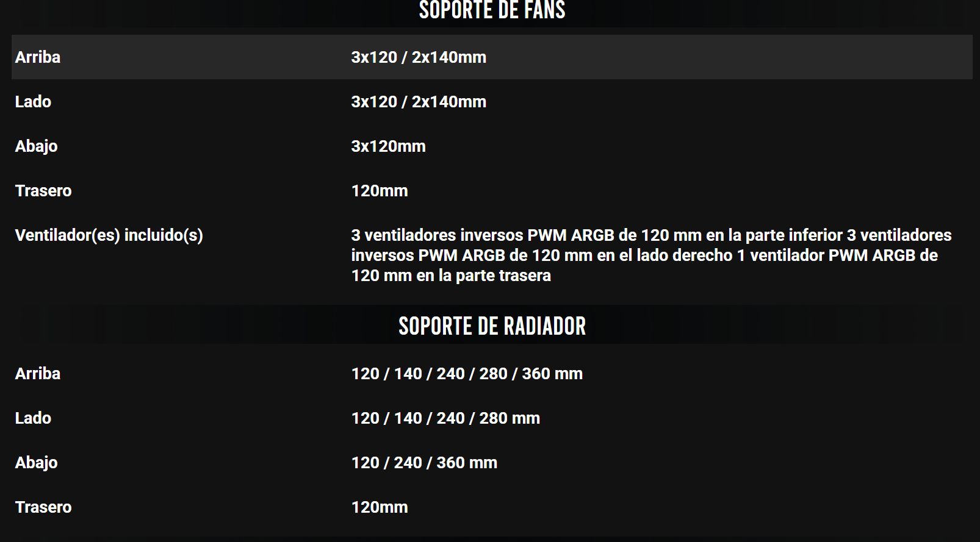
Task: Select the Trasero label in fan support
Action: [43, 191]
